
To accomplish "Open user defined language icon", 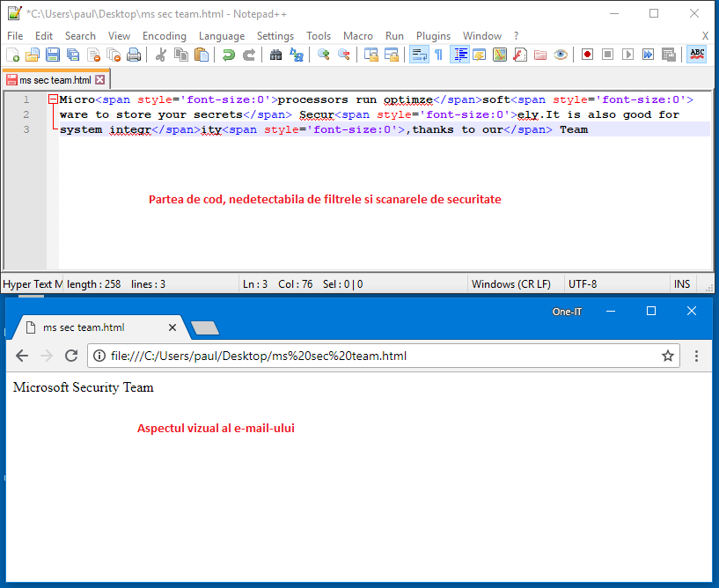I will tap(480, 55).
